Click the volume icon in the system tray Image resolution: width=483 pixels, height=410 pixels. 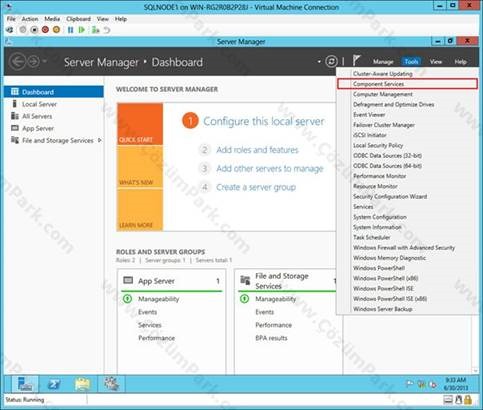pos(433,384)
